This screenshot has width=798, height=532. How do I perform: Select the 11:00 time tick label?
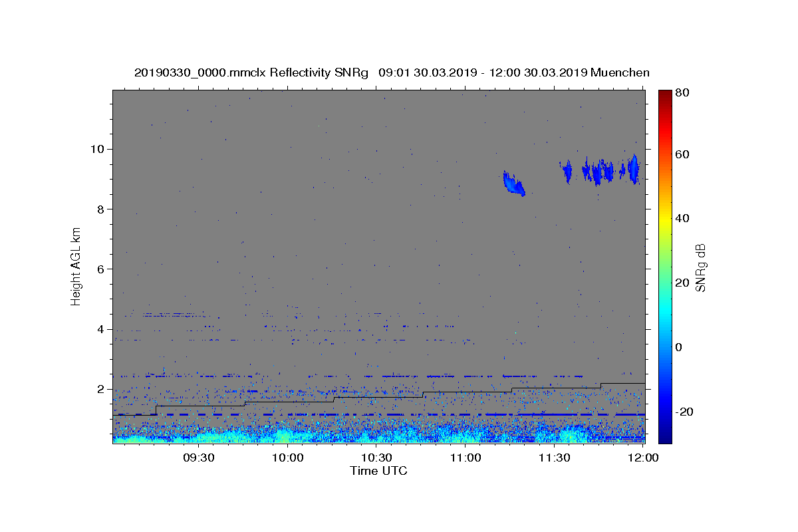click(465, 458)
